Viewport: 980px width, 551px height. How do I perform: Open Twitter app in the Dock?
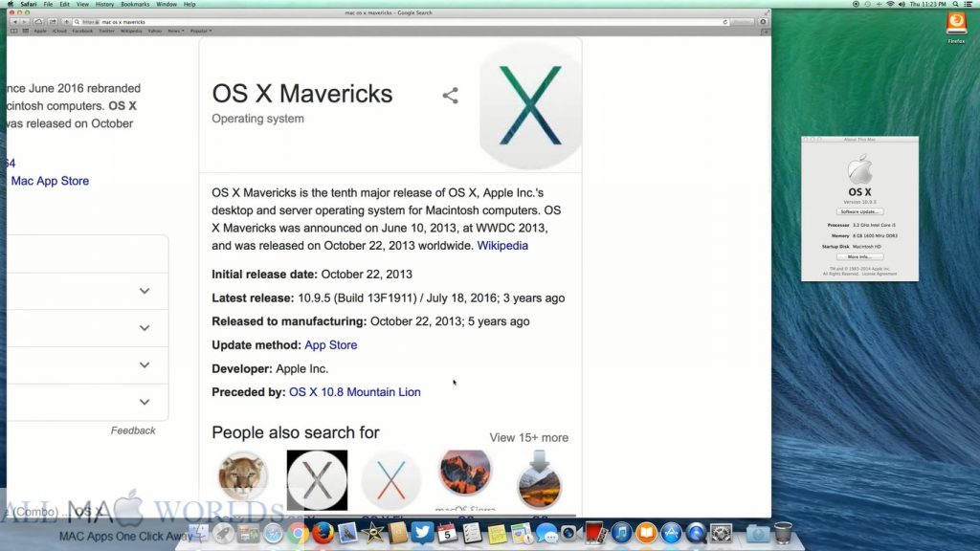[422, 533]
